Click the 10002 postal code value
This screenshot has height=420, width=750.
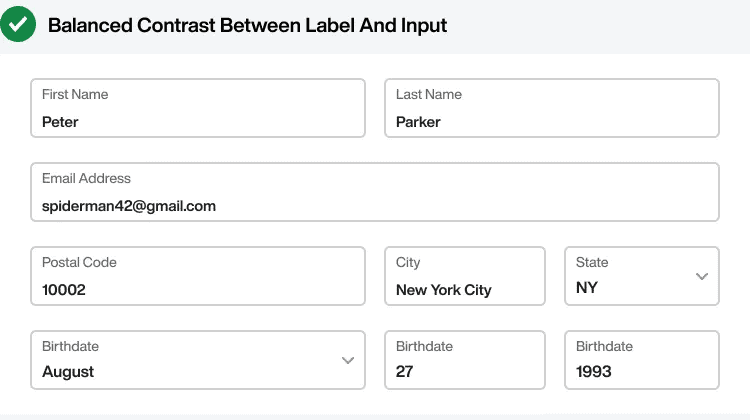tap(64, 290)
